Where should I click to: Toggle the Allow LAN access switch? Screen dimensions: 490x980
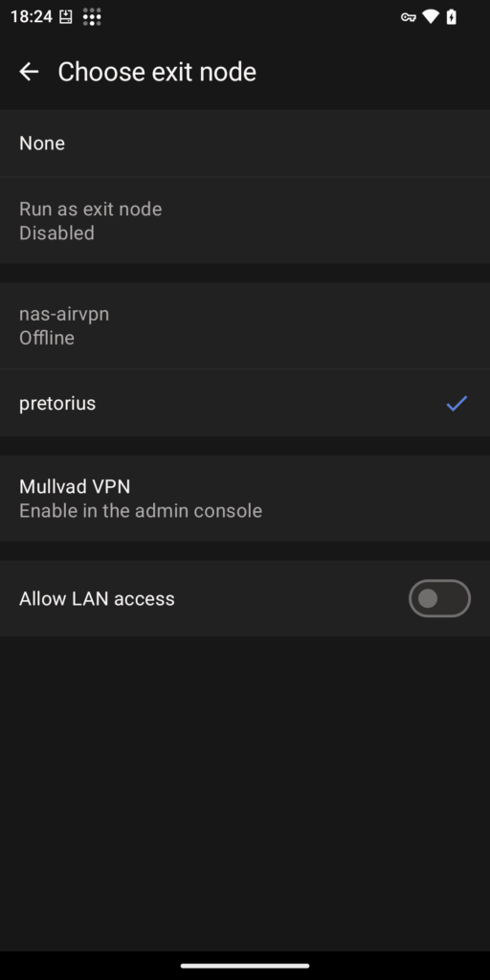tap(439, 599)
